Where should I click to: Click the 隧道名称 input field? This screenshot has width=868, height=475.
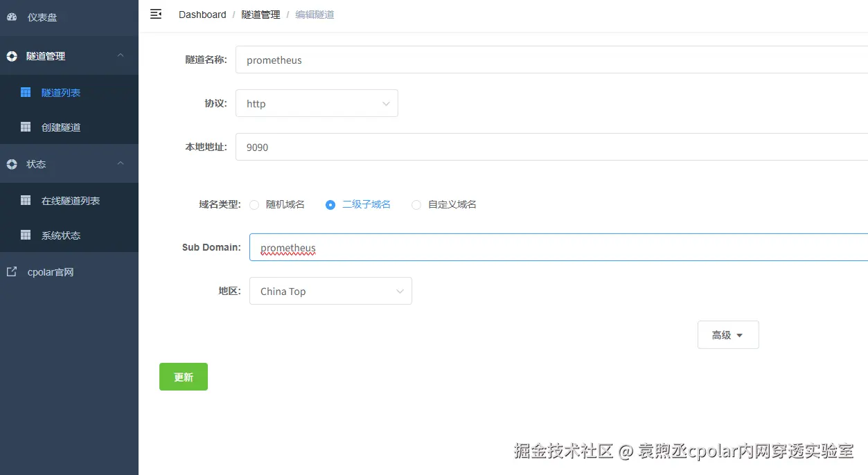click(551, 60)
